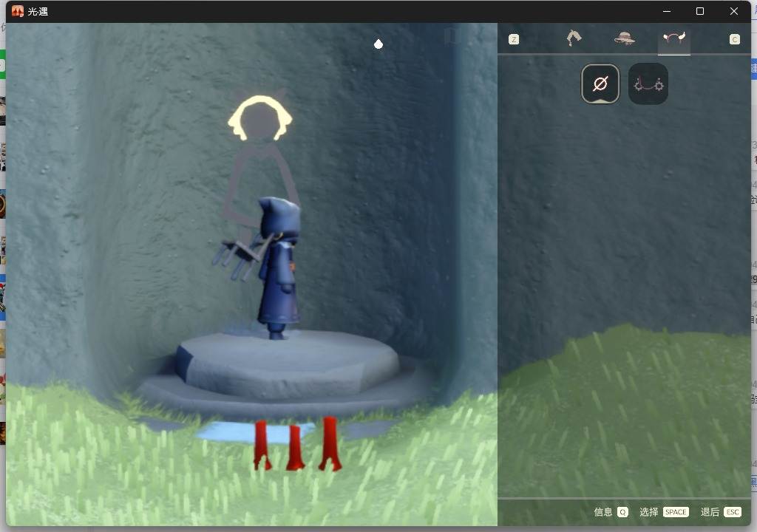Close the 光遇 game window
Screen dimensions: 757x532
pyautogui.click(x=734, y=11)
